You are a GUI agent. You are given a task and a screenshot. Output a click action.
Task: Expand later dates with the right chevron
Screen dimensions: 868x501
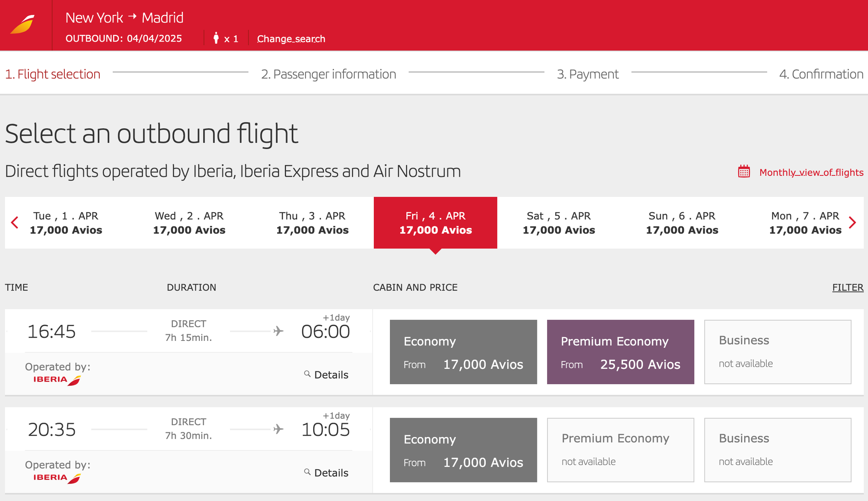coord(853,222)
